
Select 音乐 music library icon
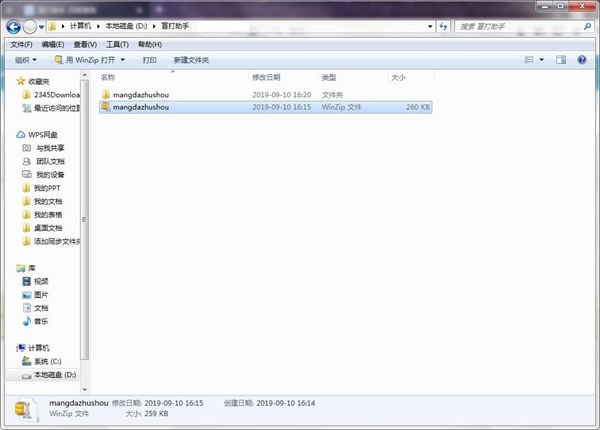tap(26, 321)
